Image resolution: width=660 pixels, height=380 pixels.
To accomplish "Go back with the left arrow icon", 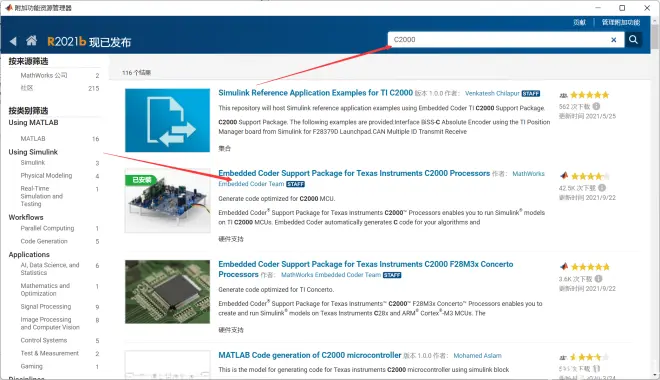I will click(x=13, y=41).
